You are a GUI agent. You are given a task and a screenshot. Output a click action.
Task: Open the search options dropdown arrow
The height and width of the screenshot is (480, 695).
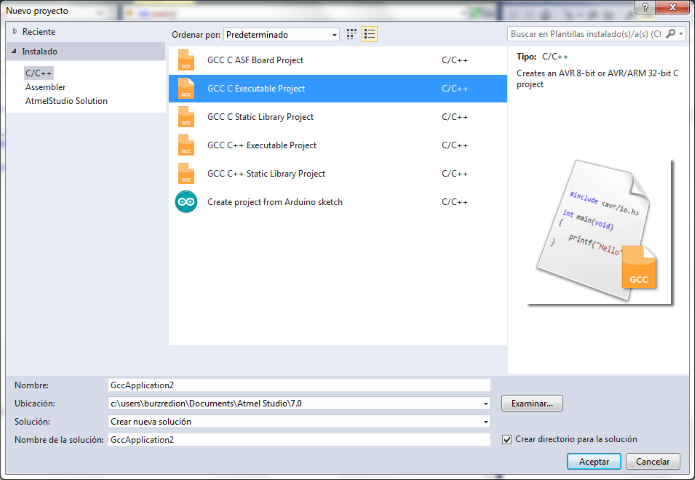click(x=681, y=34)
